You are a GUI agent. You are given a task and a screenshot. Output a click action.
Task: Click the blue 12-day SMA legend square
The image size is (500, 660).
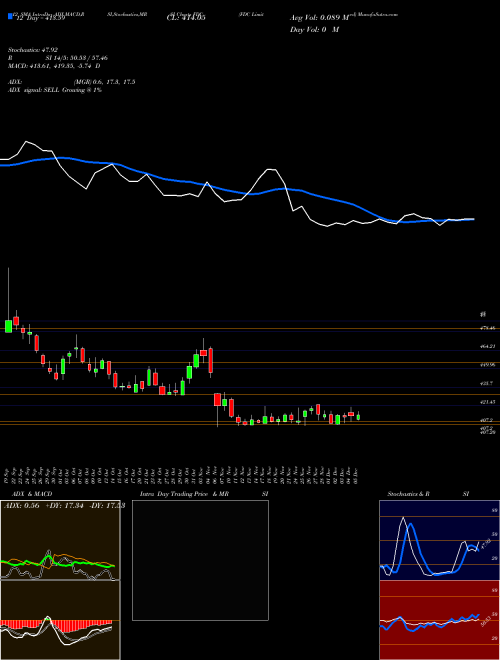click(x=10, y=17)
